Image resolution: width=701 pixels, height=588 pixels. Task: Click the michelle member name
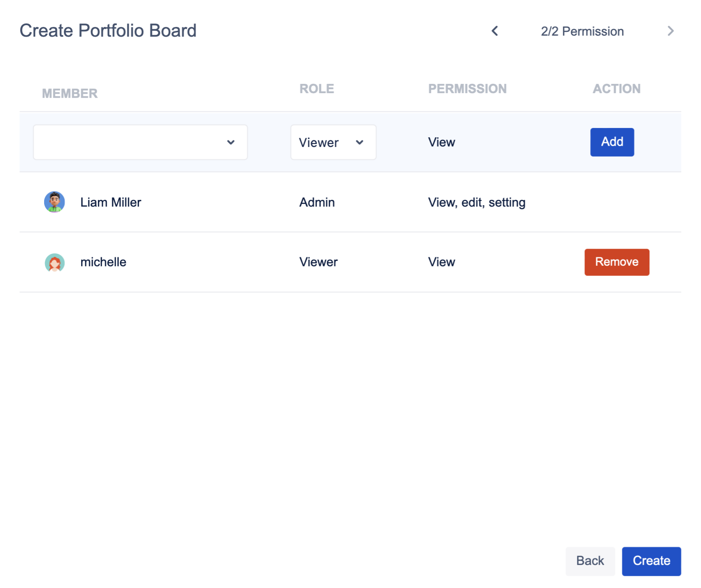click(x=103, y=262)
